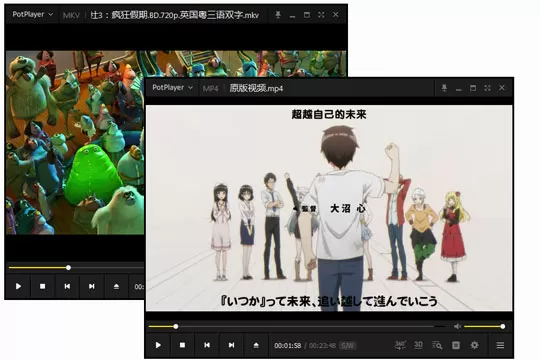Pin the front window always on top
This screenshot has height=360, width=540.
point(444,88)
